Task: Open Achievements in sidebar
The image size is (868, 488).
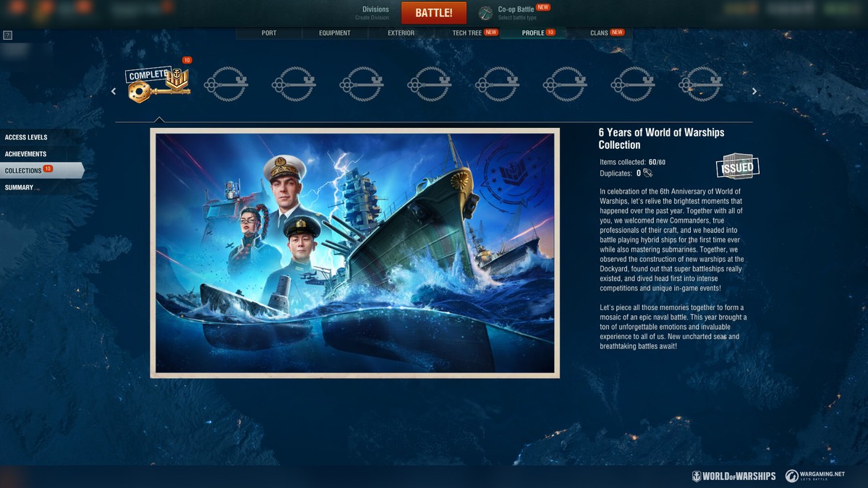Action: (x=41, y=154)
